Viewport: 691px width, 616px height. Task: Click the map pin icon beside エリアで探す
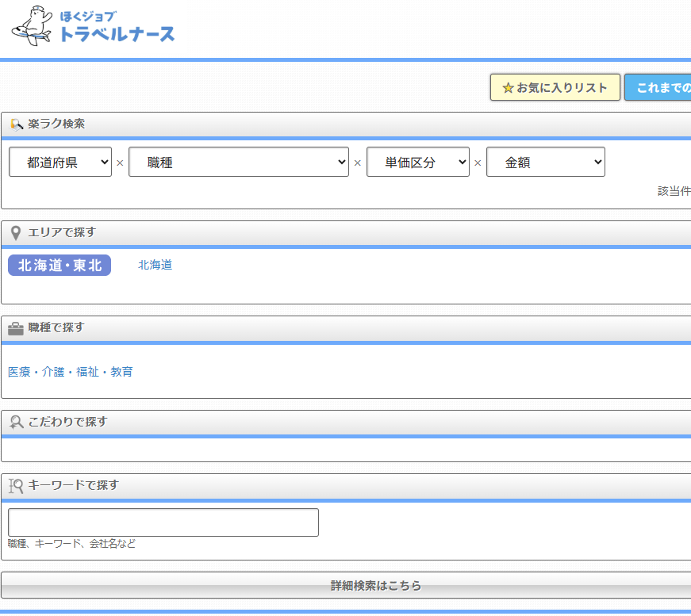click(16, 233)
